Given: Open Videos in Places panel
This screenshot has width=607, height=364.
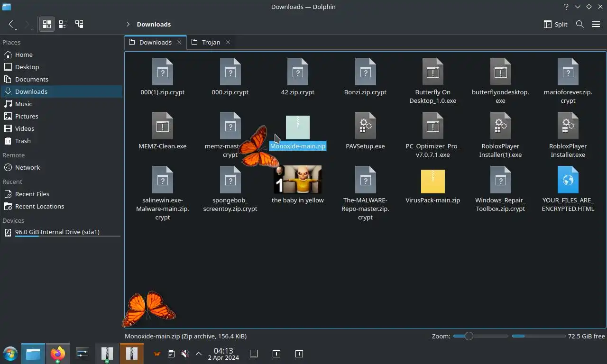Looking at the screenshot, I should coord(62,128).
